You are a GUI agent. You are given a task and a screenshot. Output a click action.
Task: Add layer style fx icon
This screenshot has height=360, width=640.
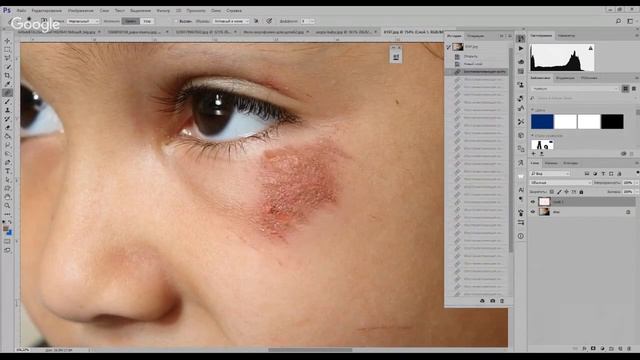pyautogui.click(x=584, y=349)
